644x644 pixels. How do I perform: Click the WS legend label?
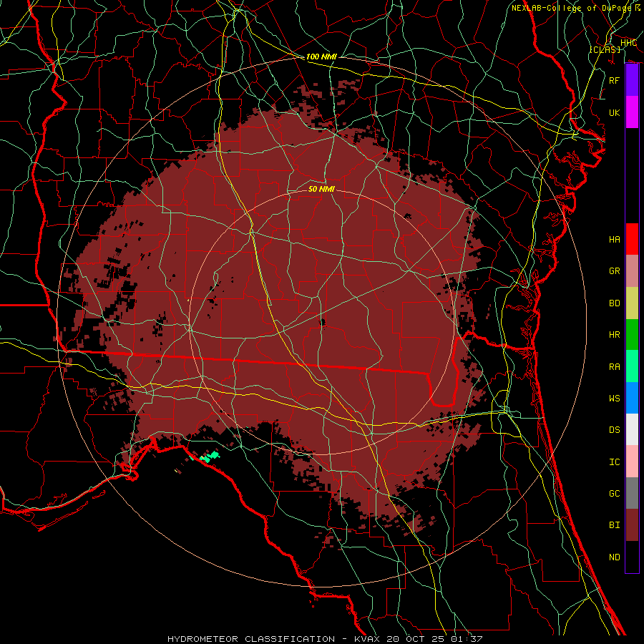[615, 398]
